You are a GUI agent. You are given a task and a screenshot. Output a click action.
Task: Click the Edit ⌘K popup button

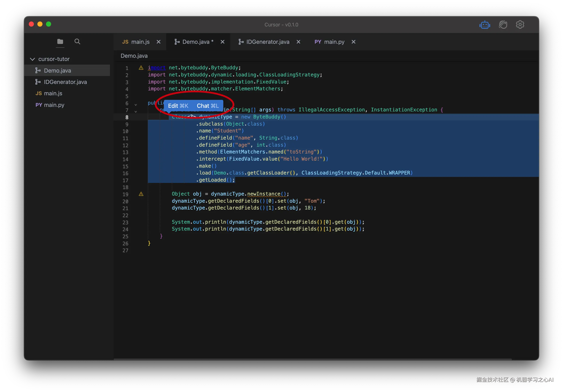pos(178,106)
